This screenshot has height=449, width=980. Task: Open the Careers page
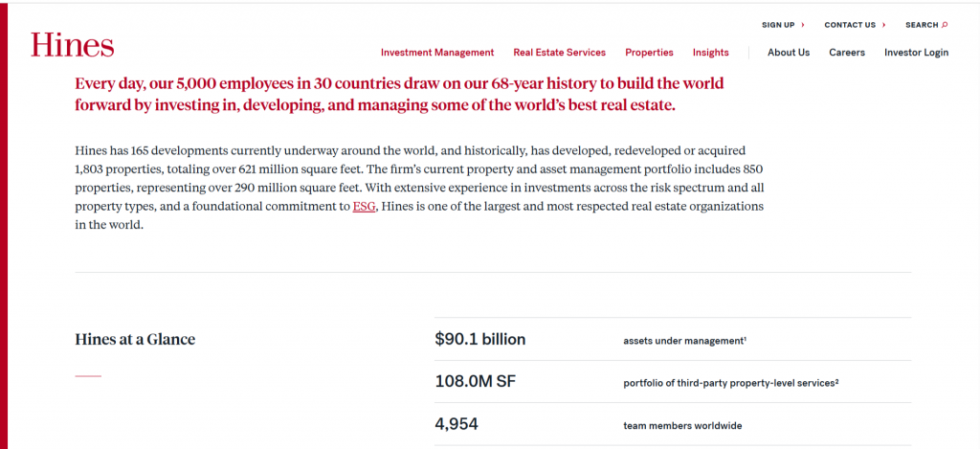click(846, 53)
